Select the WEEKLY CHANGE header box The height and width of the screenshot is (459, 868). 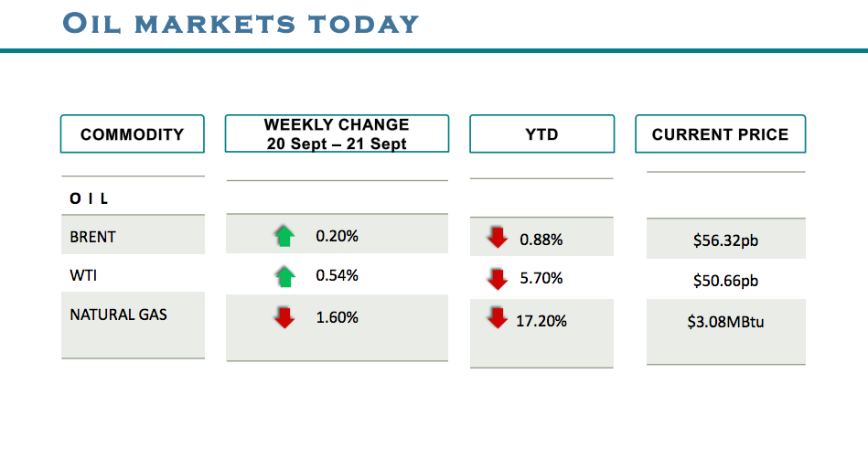(x=337, y=134)
